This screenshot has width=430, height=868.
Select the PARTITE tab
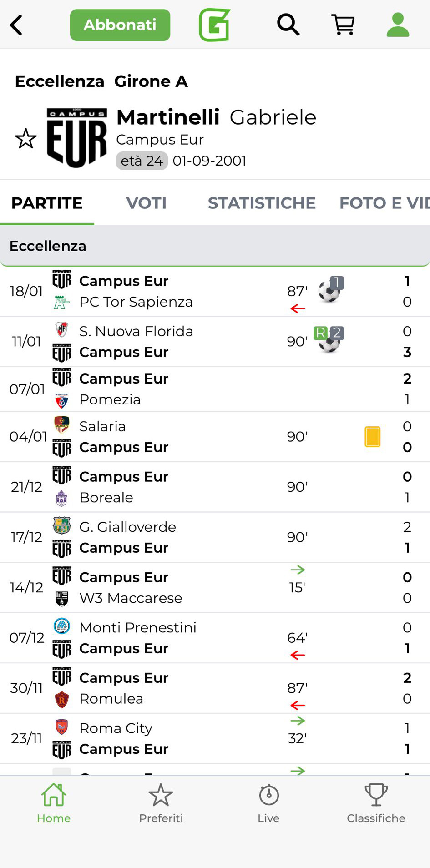[x=47, y=203]
